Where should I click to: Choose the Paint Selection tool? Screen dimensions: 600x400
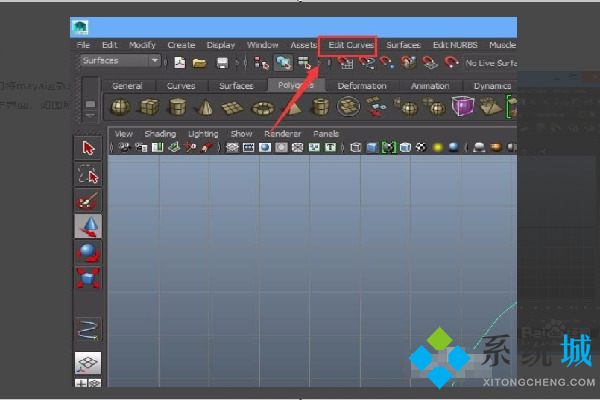coord(88,200)
